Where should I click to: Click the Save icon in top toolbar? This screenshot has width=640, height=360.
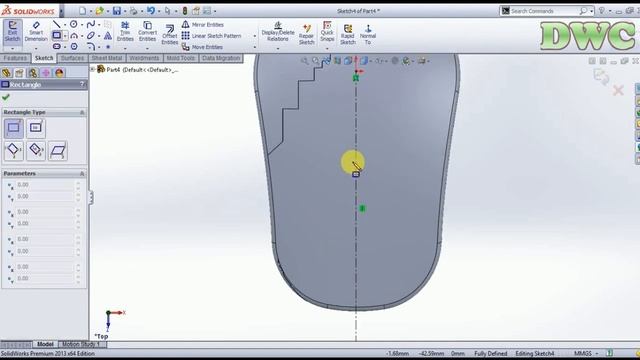point(117,11)
